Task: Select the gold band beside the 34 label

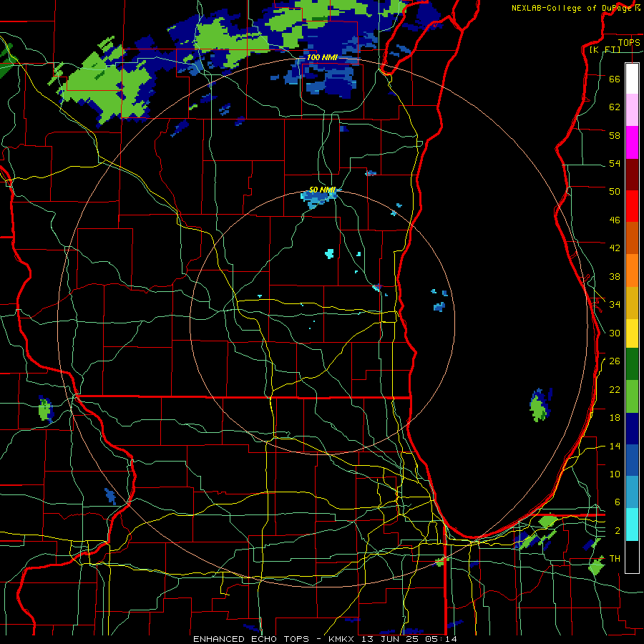Action: (x=632, y=303)
